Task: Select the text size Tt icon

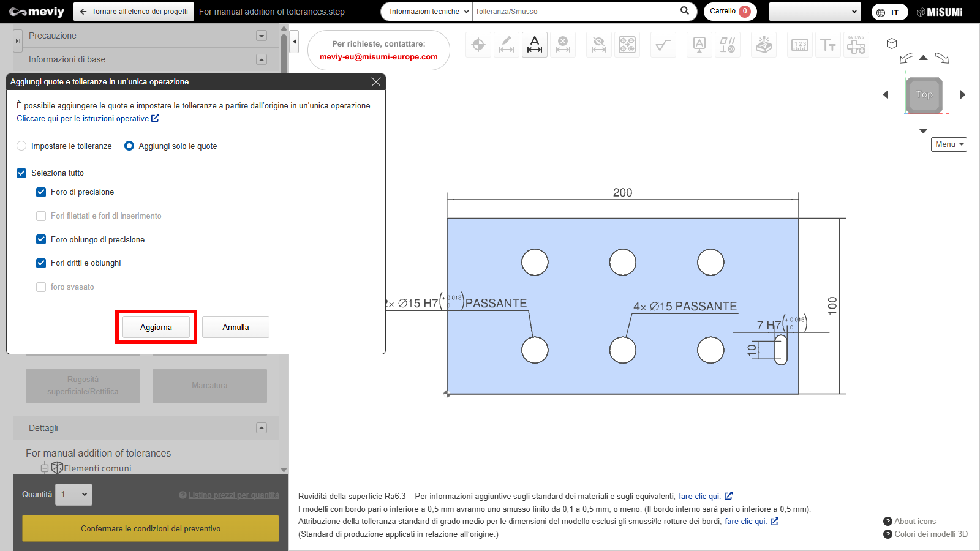Action: point(827,45)
